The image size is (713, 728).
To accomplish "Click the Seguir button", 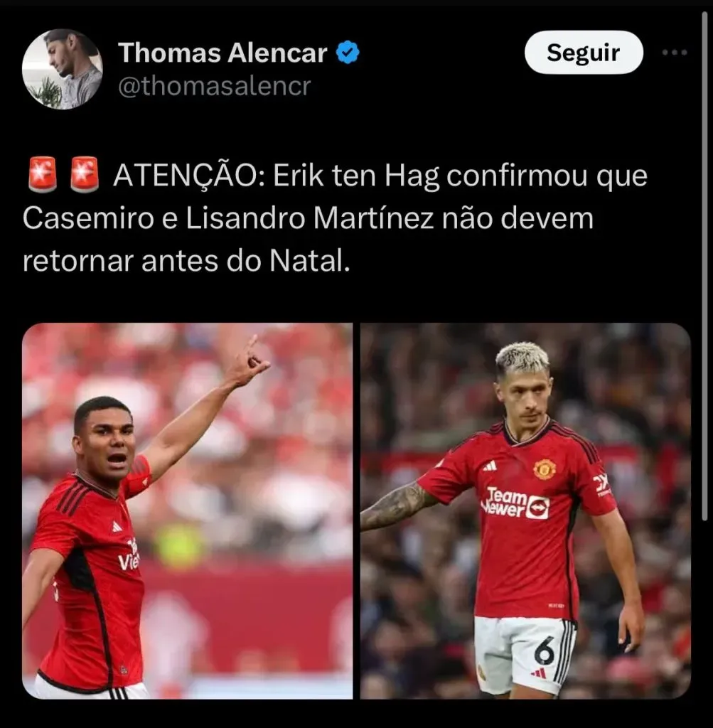I will click(584, 53).
